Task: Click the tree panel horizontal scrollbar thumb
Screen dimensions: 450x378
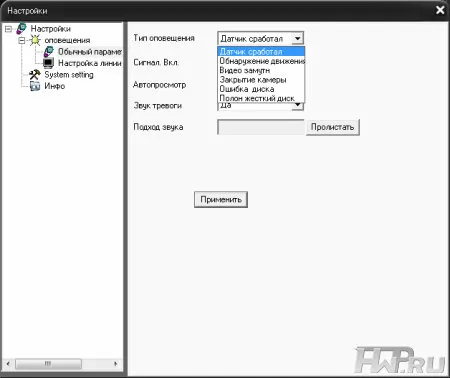Action: pyautogui.click(x=48, y=363)
